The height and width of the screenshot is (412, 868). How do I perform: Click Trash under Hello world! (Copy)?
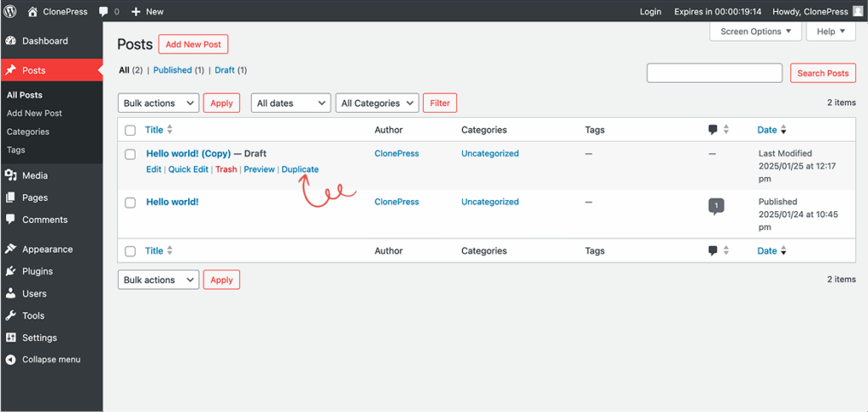tap(225, 170)
